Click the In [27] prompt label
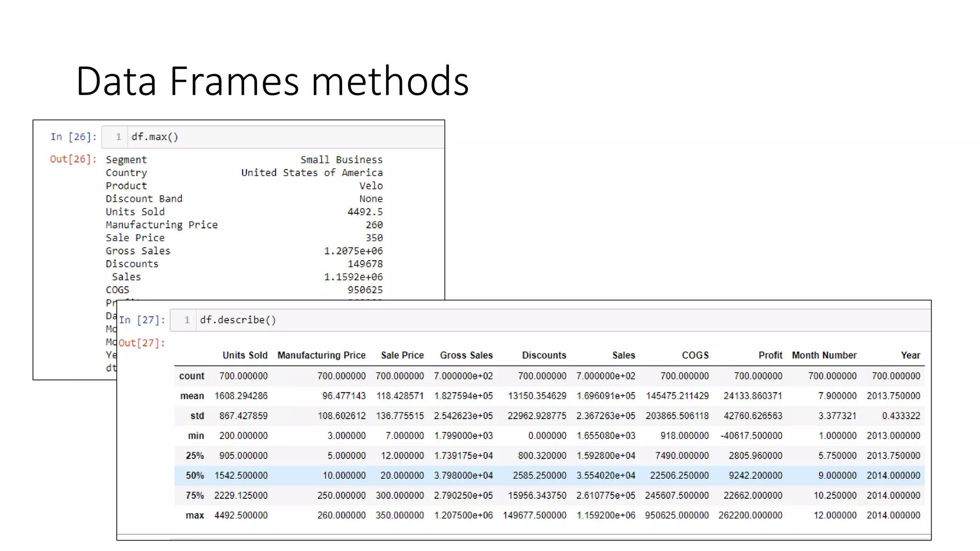This screenshot has width=980, height=551. (142, 320)
